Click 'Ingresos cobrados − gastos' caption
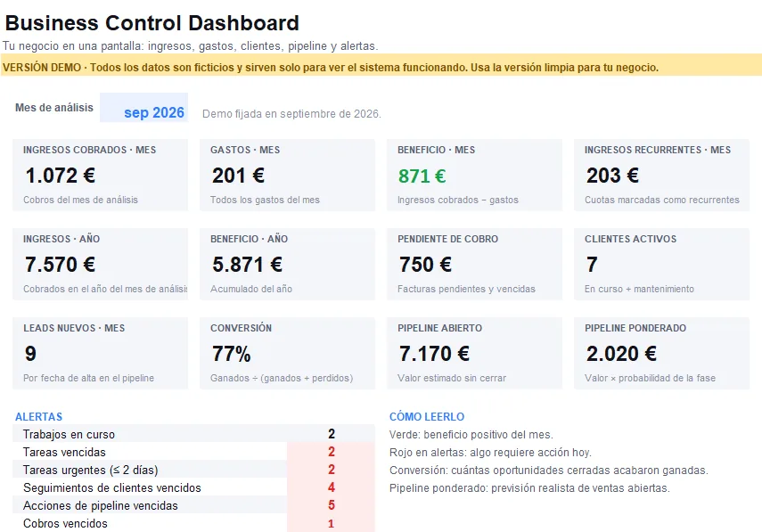 pyautogui.click(x=458, y=200)
